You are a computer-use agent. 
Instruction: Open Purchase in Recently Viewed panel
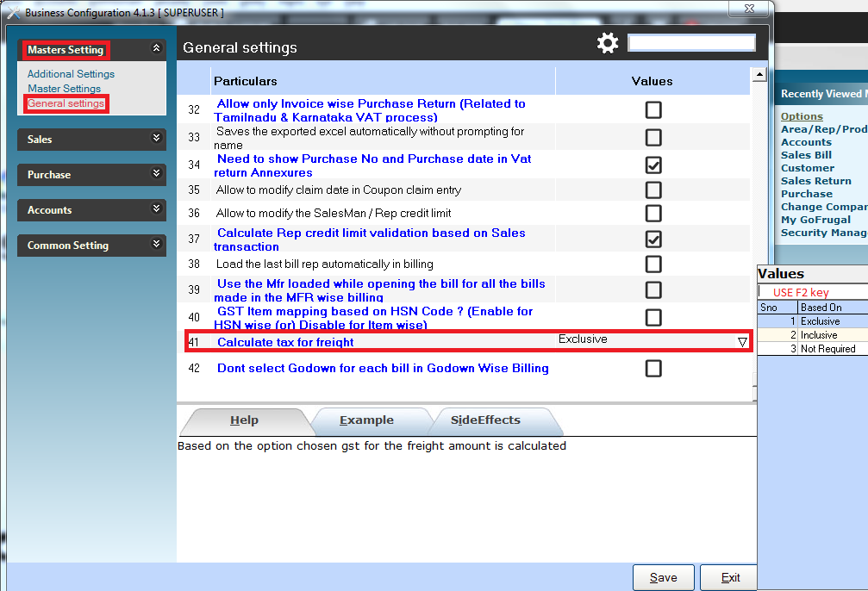[807, 194]
